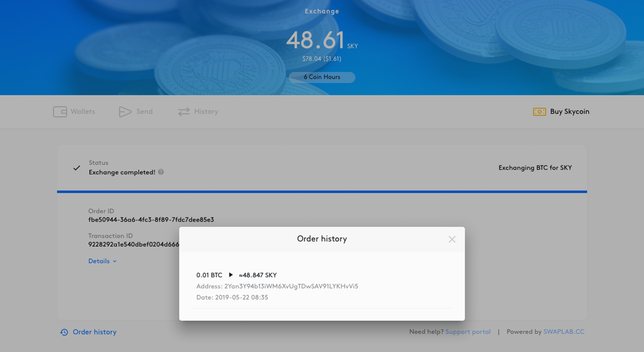
Task: Visit the SWAPLAB.CC link
Action: (x=564, y=332)
